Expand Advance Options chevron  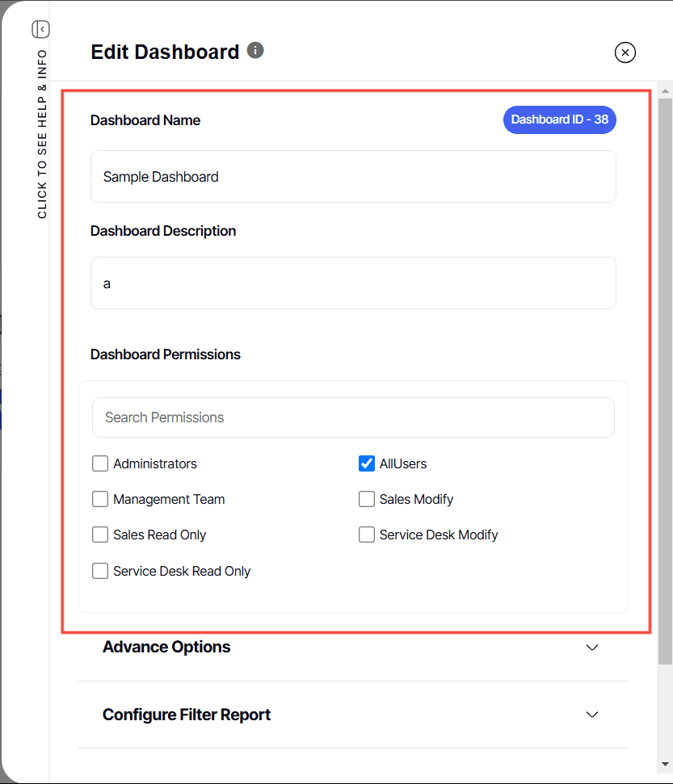tap(592, 648)
